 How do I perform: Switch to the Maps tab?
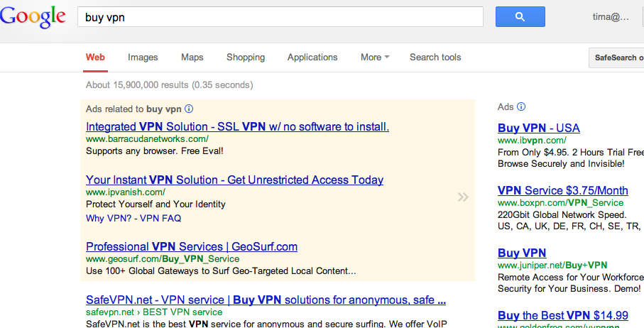192,58
